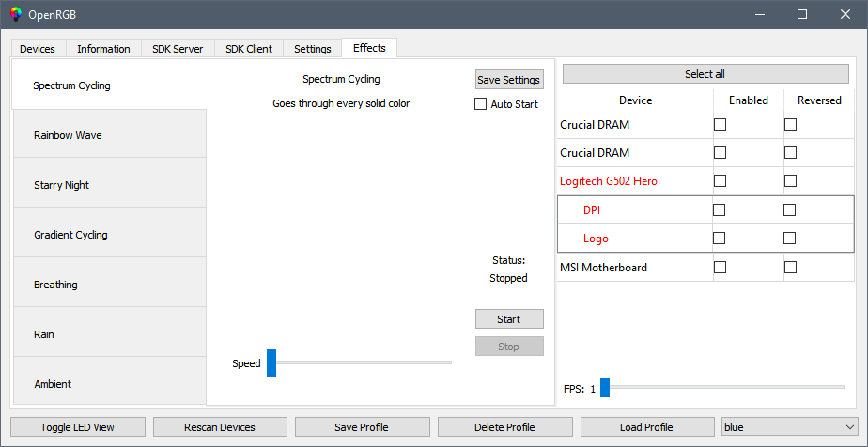Go to the SDK Server tab
868x447 pixels.
click(x=178, y=49)
